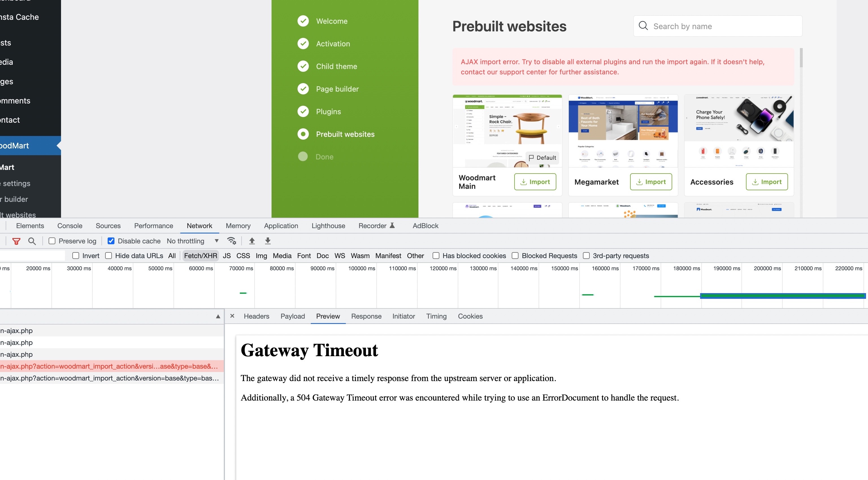Enable the Preserve log checkbox
Viewport: 868px width, 480px height.
coord(52,241)
